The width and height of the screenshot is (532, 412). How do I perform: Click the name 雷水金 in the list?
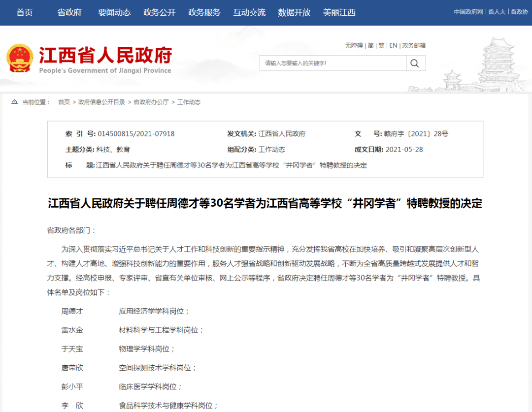pos(72,330)
